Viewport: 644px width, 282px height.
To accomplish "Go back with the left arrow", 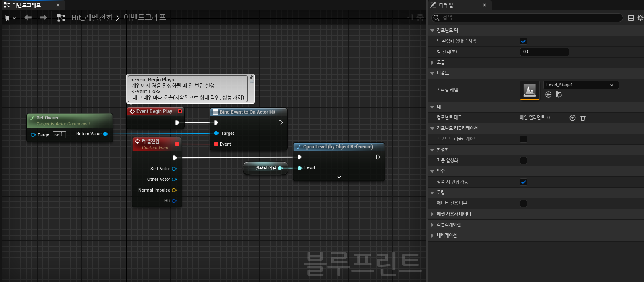I will tap(28, 17).
